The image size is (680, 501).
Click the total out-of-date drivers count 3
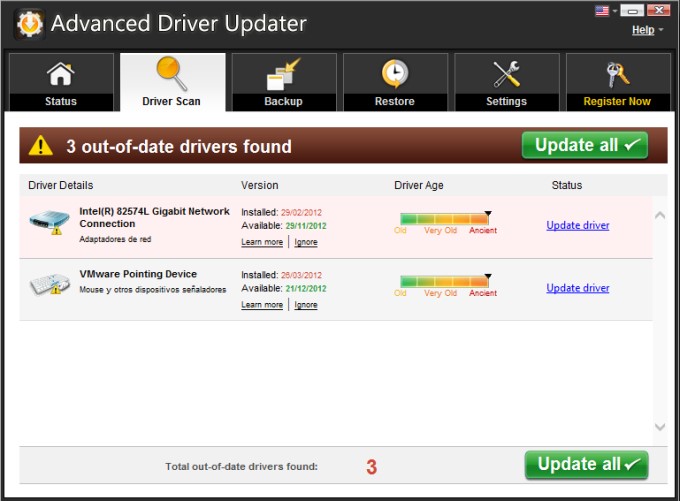(x=371, y=467)
